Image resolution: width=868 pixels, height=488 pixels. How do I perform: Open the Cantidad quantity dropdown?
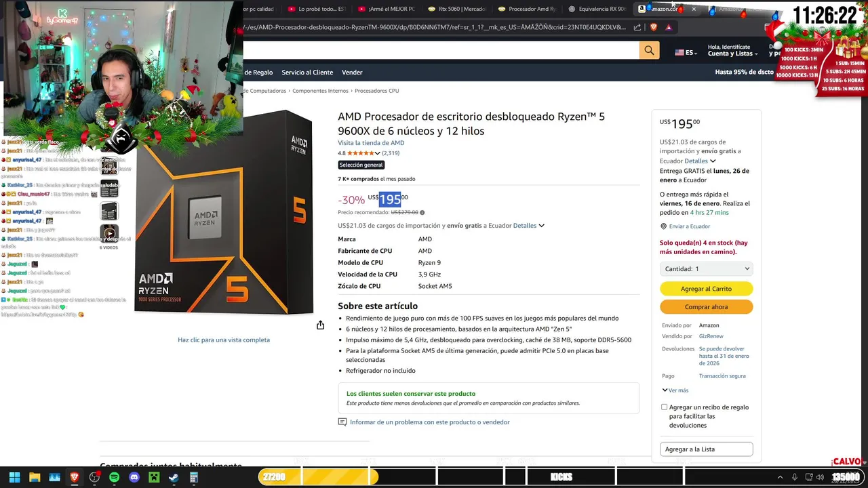[706, 269]
